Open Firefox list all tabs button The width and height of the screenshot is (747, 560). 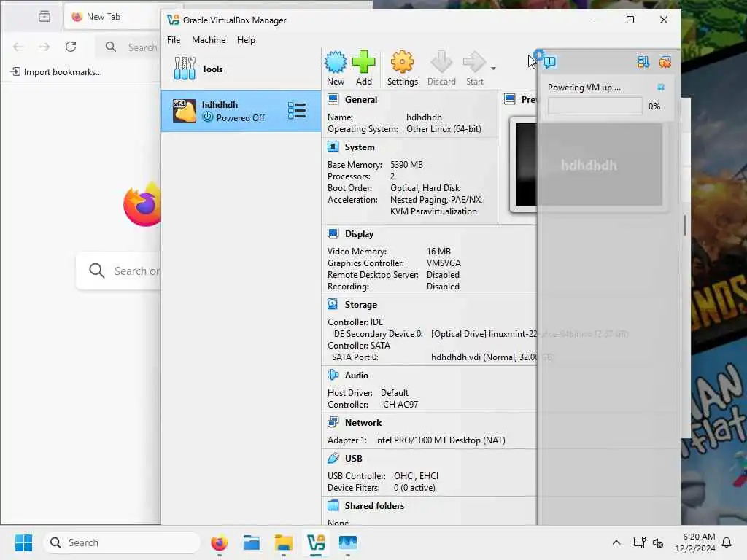pyautogui.click(x=44, y=17)
